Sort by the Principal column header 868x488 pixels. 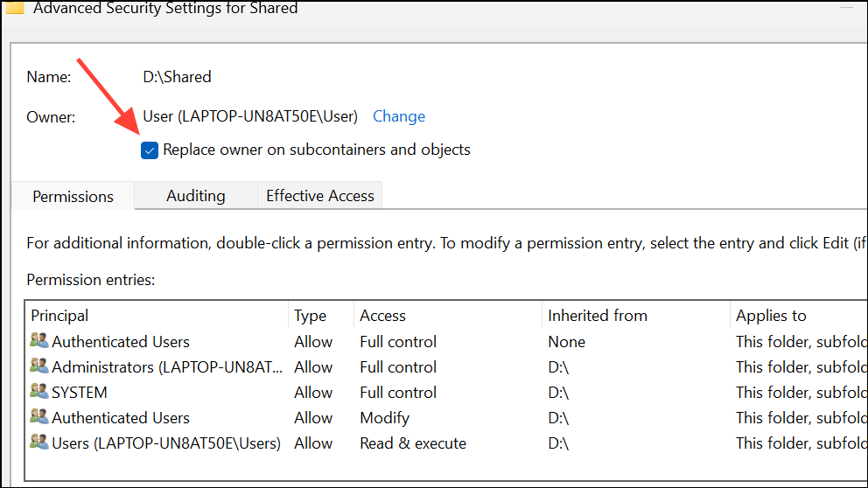[157, 316]
